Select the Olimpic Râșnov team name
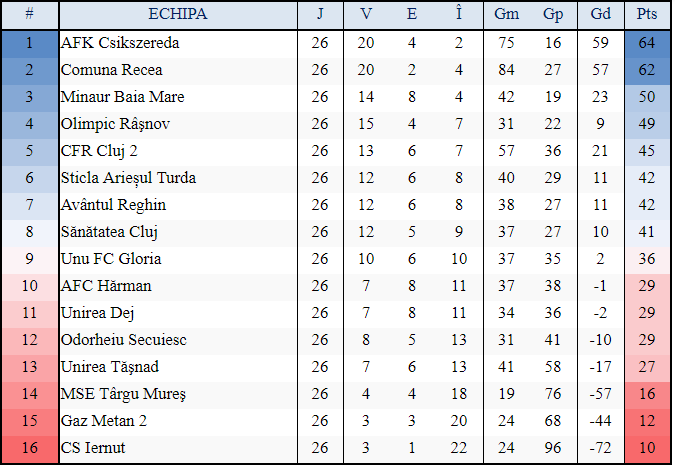The width and height of the screenshot is (675, 465). click(x=115, y=124)
